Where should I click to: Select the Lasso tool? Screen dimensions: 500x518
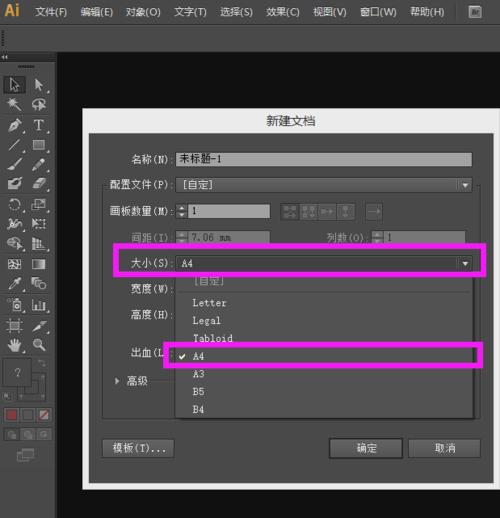click(39, 104)
